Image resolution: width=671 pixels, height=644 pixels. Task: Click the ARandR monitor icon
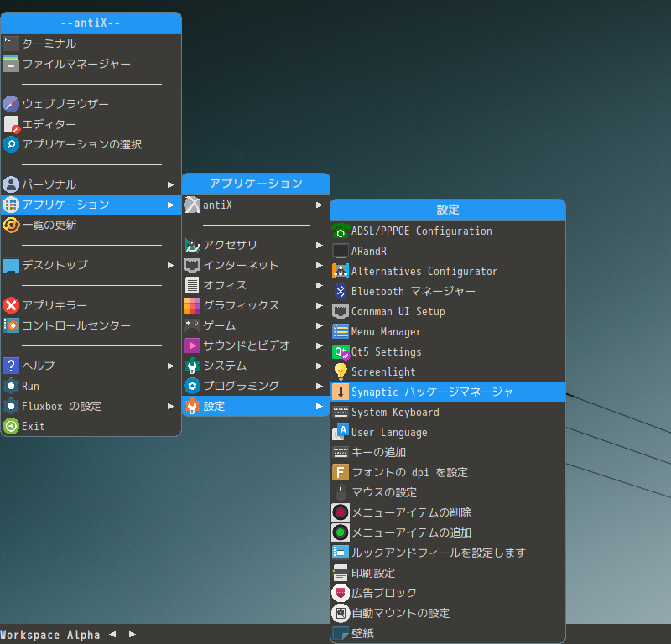click(341, 251)
